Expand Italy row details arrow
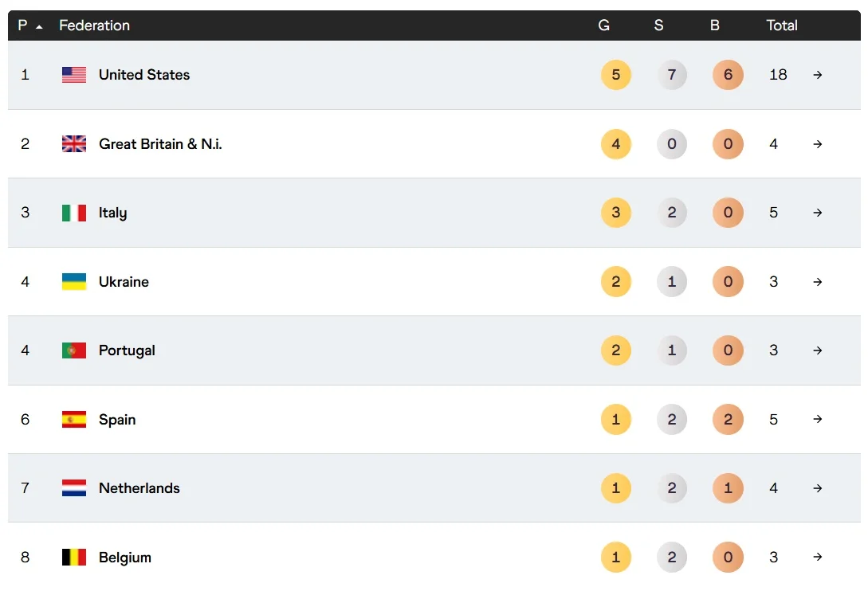Screen dimensions: 868x595 [818, 213]
